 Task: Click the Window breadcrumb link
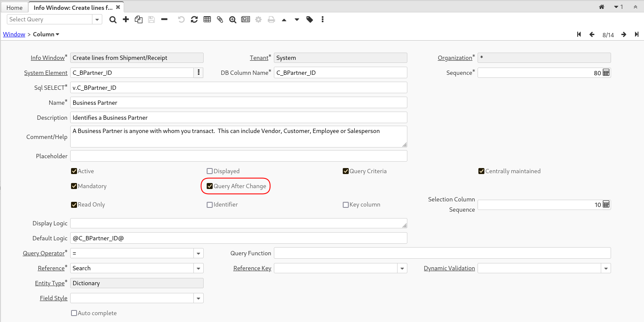(14, 34)
